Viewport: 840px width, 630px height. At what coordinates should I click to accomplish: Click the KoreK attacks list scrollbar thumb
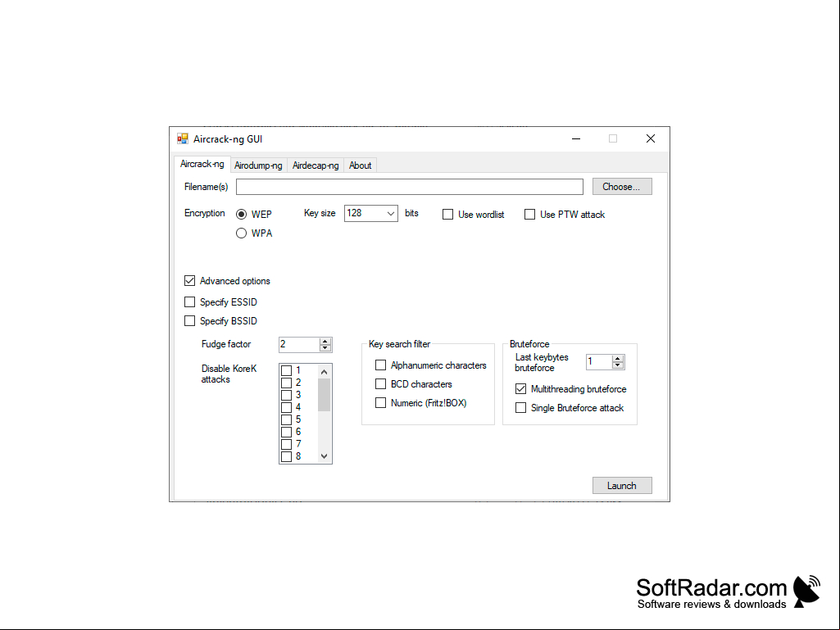[324, 395]
